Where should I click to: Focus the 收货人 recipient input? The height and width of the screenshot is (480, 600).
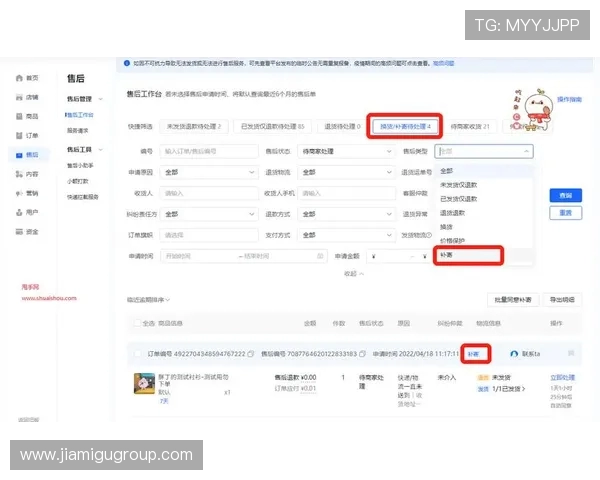[209, 193]
